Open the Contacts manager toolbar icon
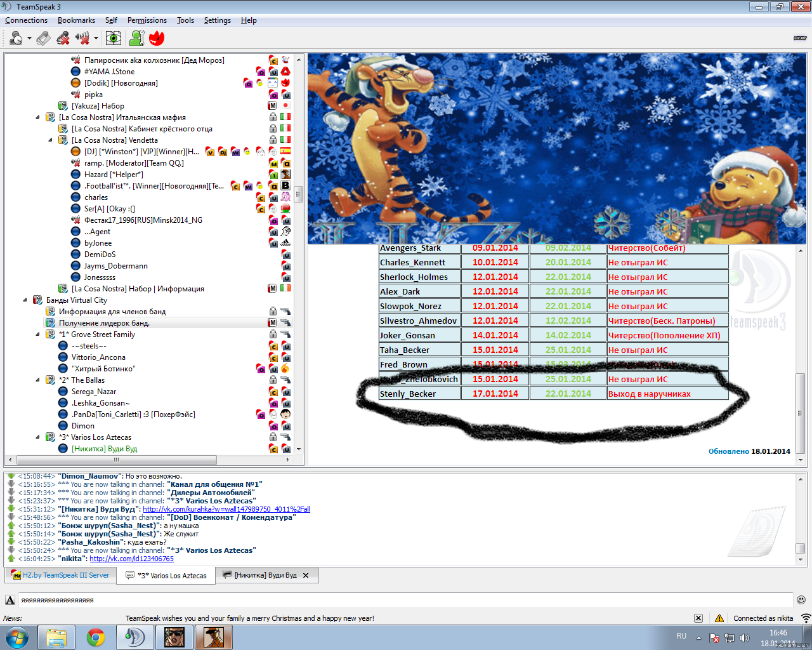Image resolution: width=812 pixels, height=650 pixels. (x=136, y=39)
